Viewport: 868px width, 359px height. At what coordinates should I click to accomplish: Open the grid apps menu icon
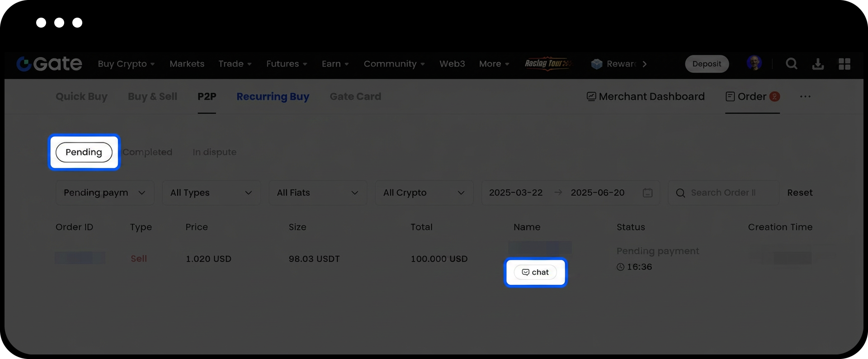[844, 64]
